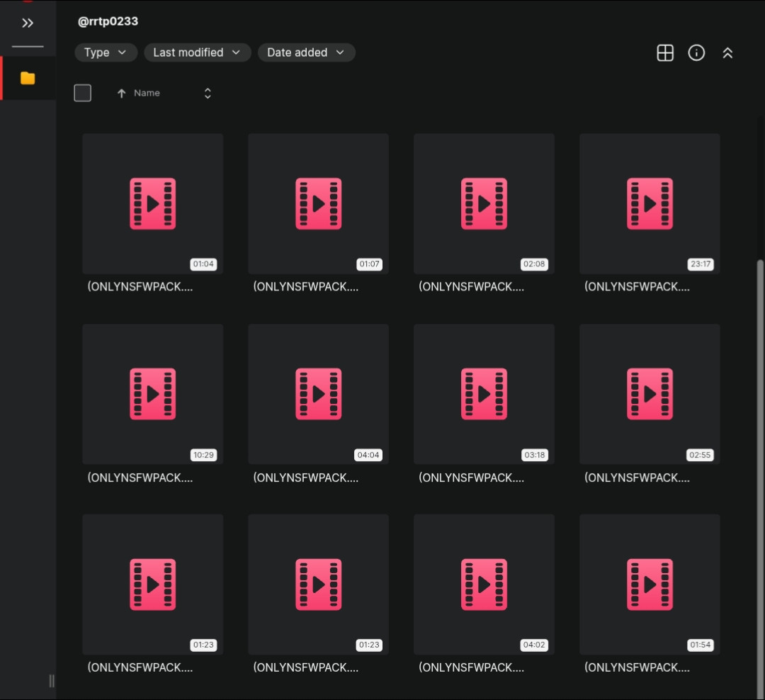Expand the sidebar with the double-arrow icon
Viewport: 765px width, 700px height.
pyautogui.click(x=28, y=23)
